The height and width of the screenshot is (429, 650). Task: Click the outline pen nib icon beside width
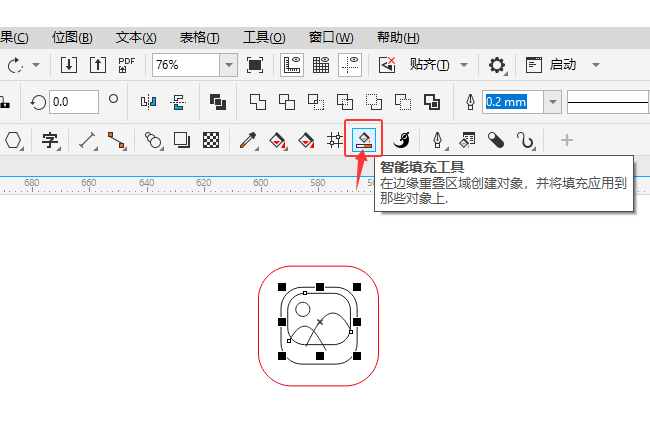470,102
